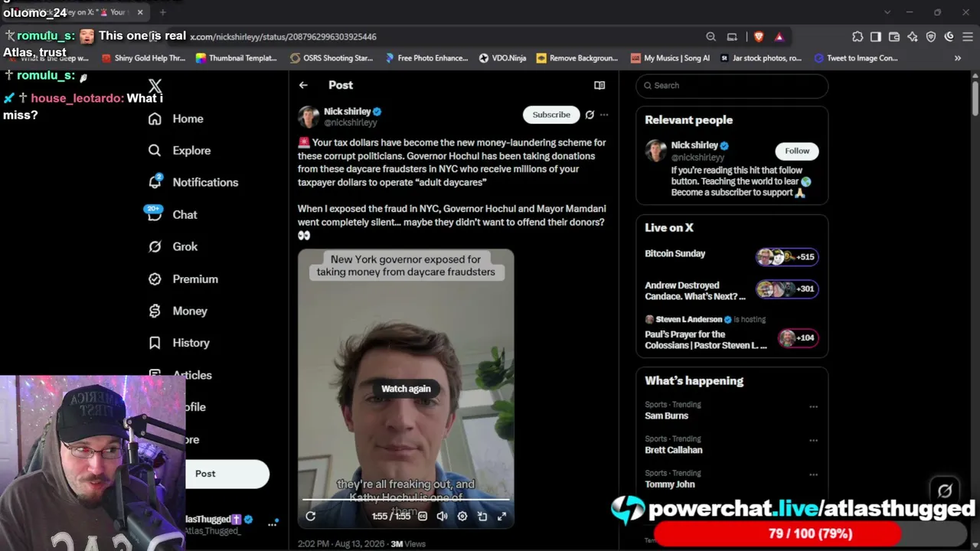The width and height of the screenshot is (980, 551).
Task: Focus the X Search field
Action: pyautogui.click(x=732, y=86)
